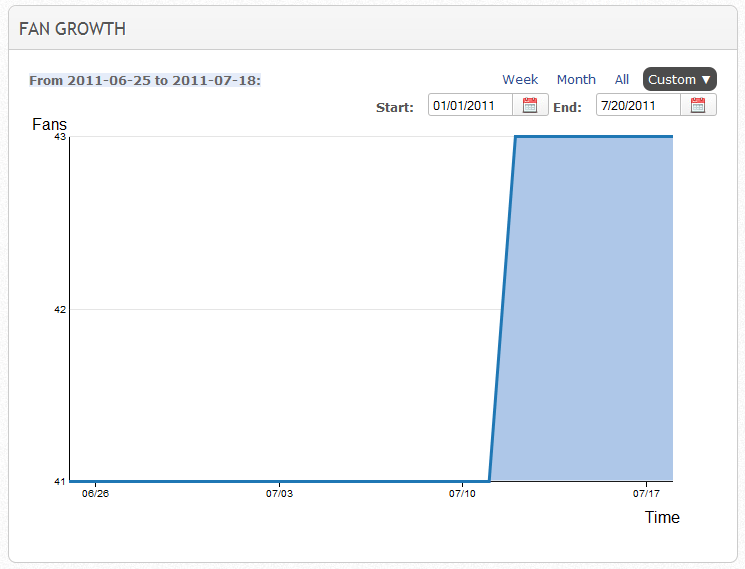Switch to the Week view
745x569 pixels.
520,79
